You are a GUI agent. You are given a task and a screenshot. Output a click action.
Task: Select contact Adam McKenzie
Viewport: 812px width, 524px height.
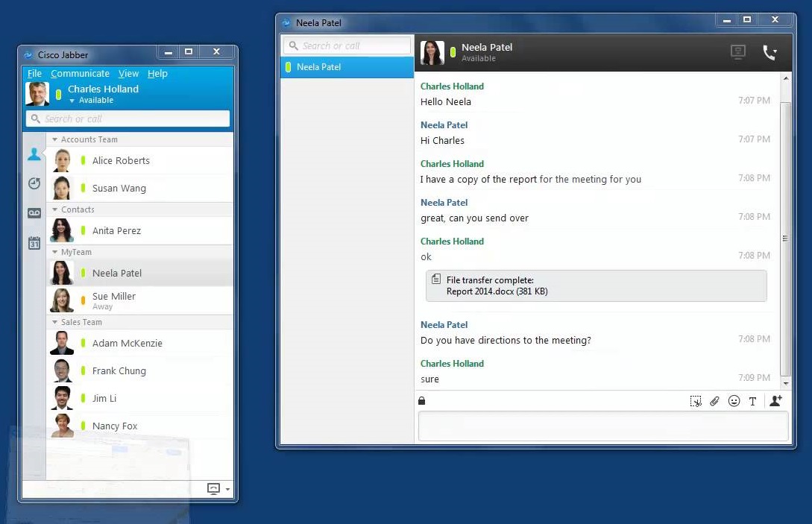click(140, 344)
